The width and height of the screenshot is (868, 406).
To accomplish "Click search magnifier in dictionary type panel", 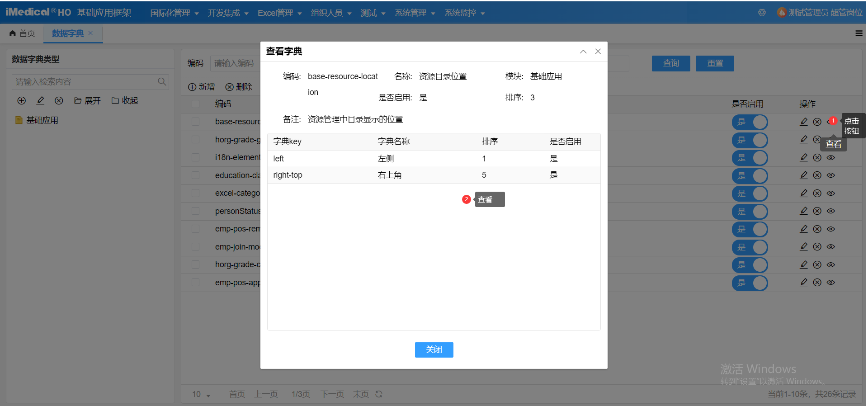I will coord(162,82).
